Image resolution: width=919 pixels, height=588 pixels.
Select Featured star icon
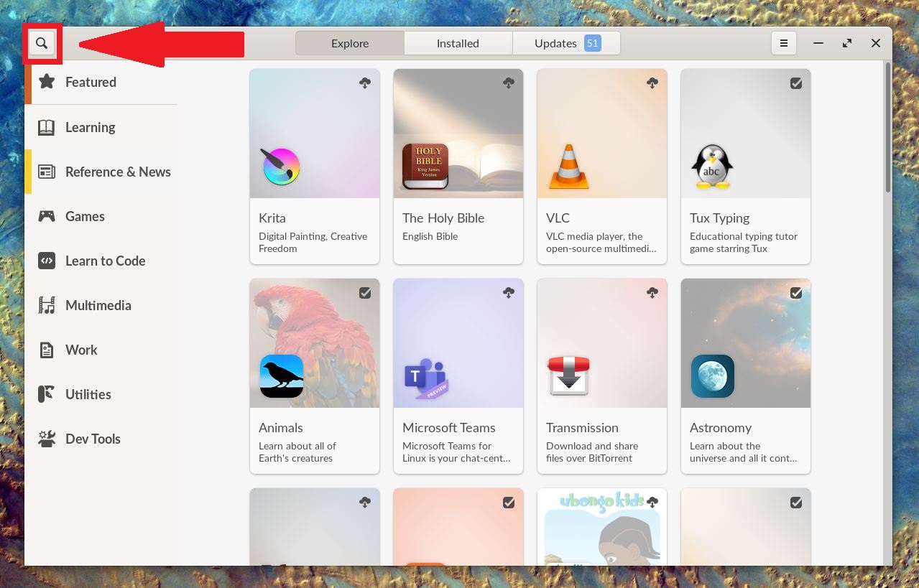click(x=47, y=81)
